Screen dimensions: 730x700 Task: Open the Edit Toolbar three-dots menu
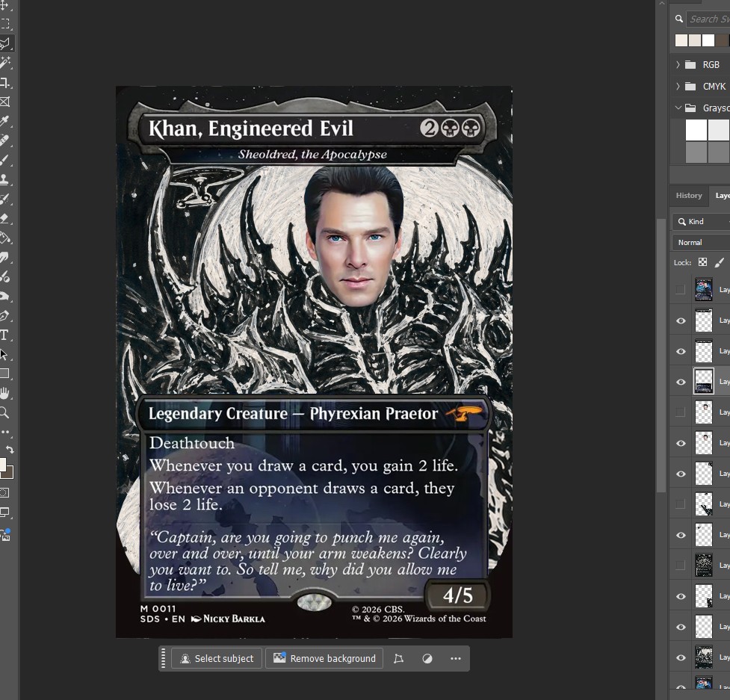[x=4, y=432]
